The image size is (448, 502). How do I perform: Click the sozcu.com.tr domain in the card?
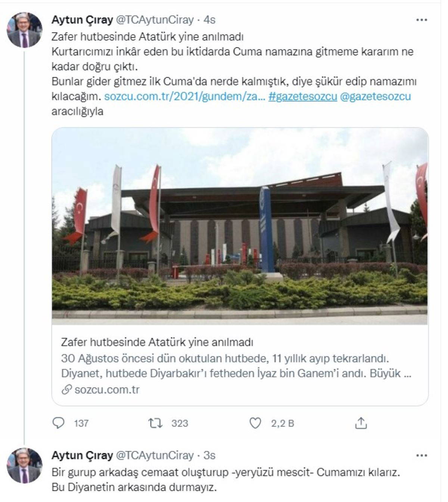[x=107, y=390]
